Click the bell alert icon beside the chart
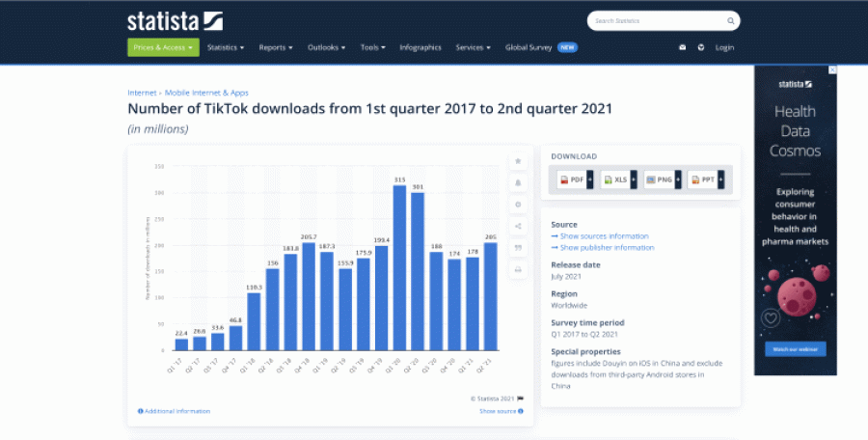The height and width of the screenshot is (440, 868). click(x=518, y=183)
